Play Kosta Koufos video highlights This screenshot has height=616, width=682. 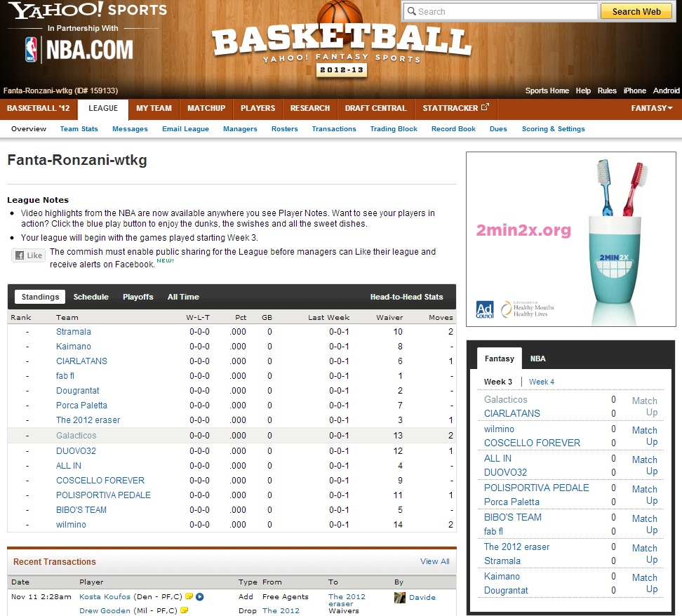pyautogui.click(x=199, y=597)
